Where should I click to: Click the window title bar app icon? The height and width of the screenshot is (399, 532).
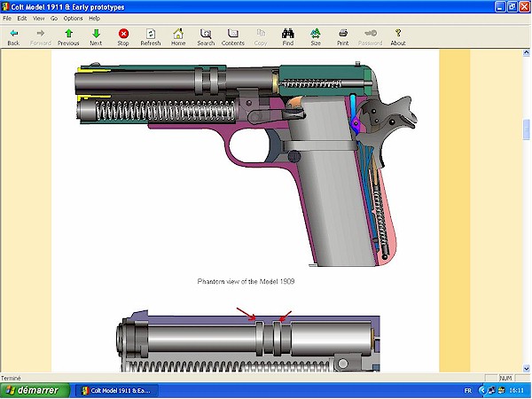click(5, 7)
